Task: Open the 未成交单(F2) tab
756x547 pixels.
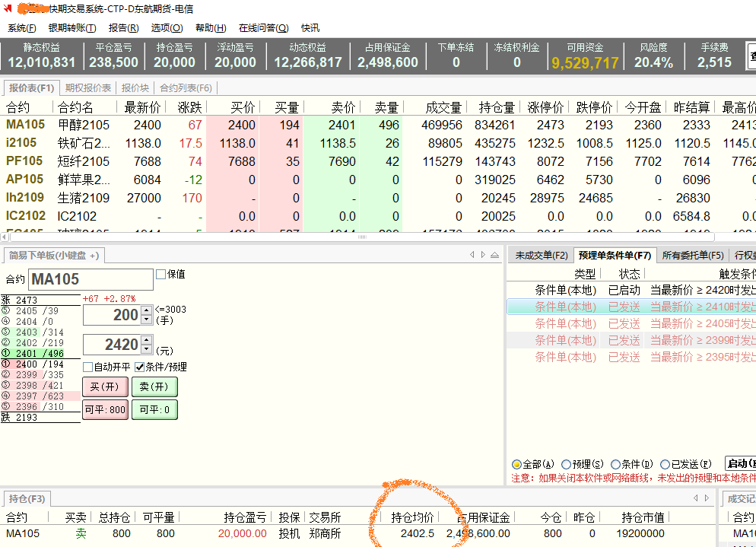Action: tap(542, 255)
